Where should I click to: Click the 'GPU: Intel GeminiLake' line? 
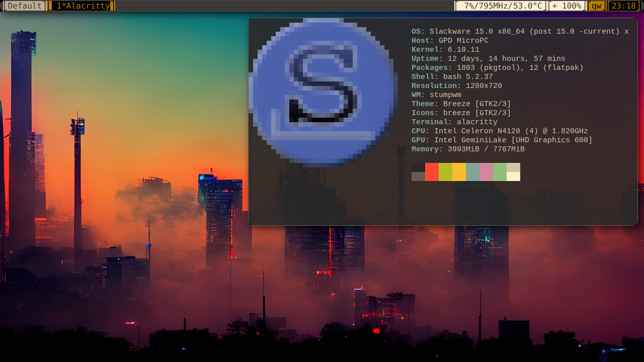coord(502,140)
